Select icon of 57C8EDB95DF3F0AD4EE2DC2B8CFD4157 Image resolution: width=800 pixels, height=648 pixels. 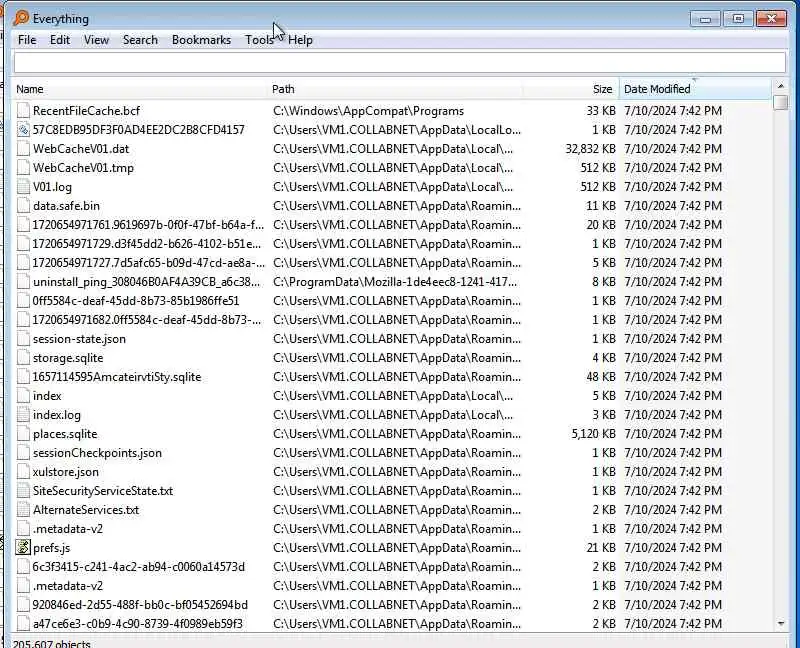pos(23,130)
